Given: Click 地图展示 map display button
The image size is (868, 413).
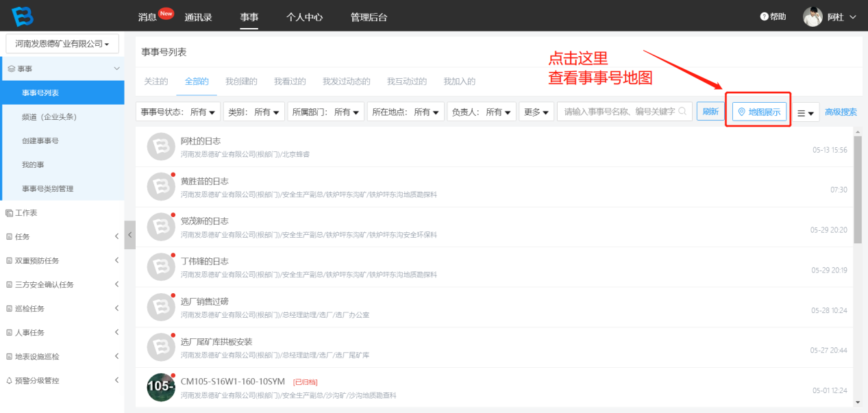Looking at the screenshot, I should tap(759, 112).
